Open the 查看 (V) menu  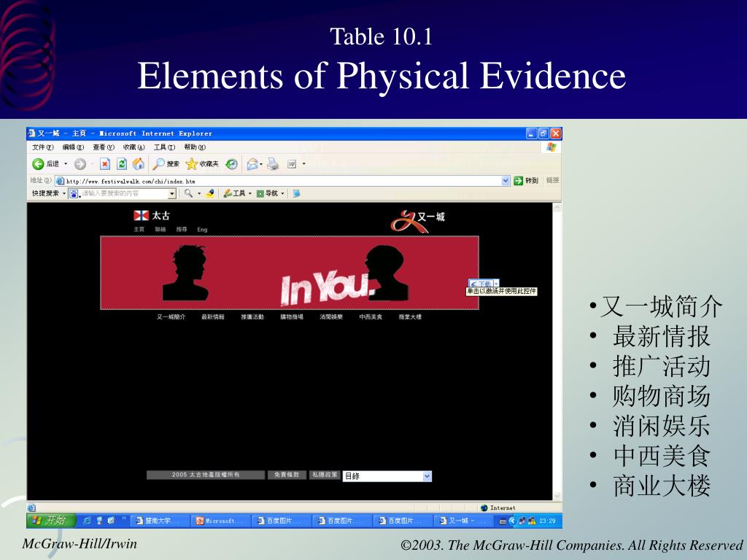pos(104,147)
